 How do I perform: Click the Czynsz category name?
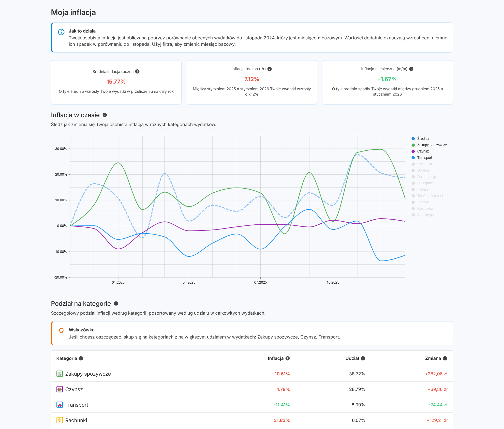point(74,389)
